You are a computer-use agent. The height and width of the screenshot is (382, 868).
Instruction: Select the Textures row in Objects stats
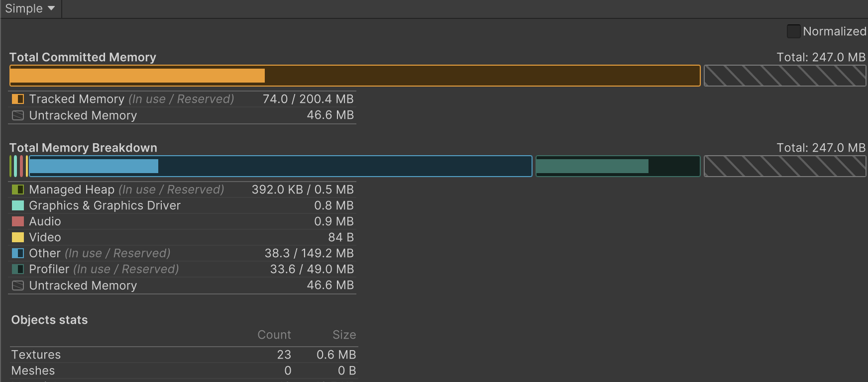(x=183, y=355)
